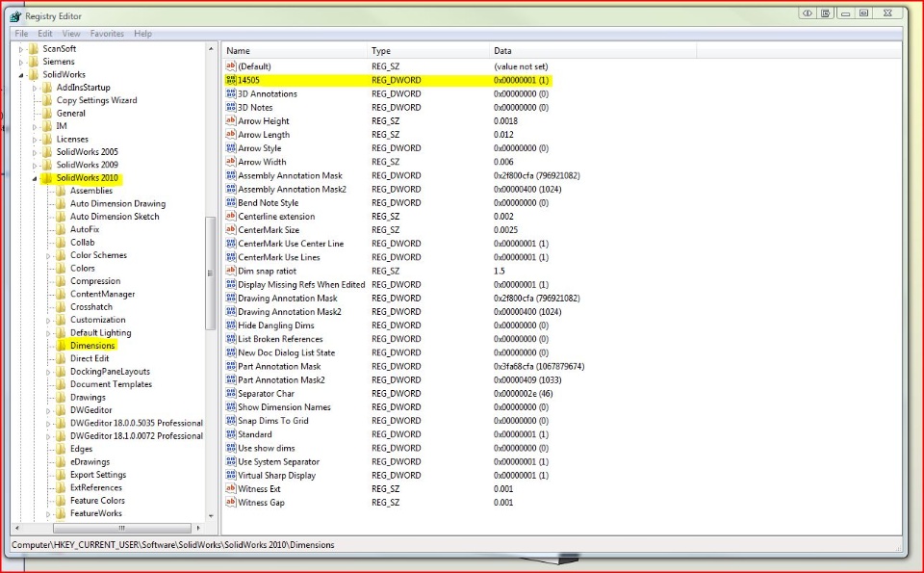Click the icon next to Arrow Height

coord(231,120)
